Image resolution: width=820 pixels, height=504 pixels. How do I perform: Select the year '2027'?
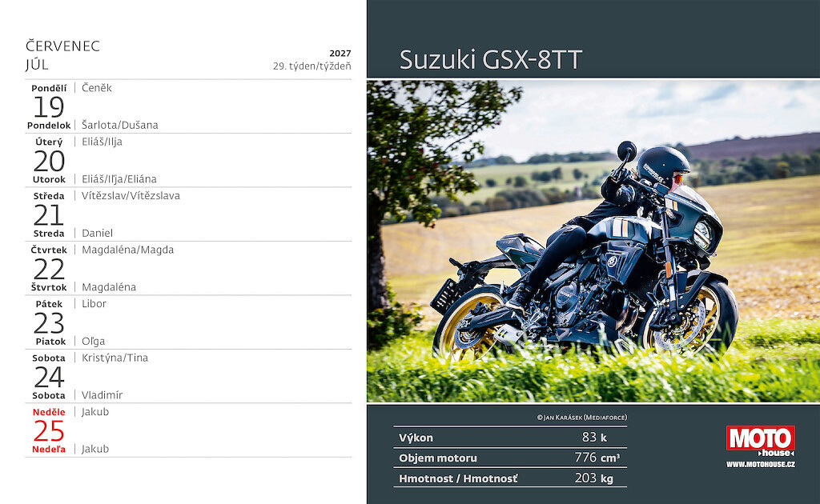click(340, 54)
